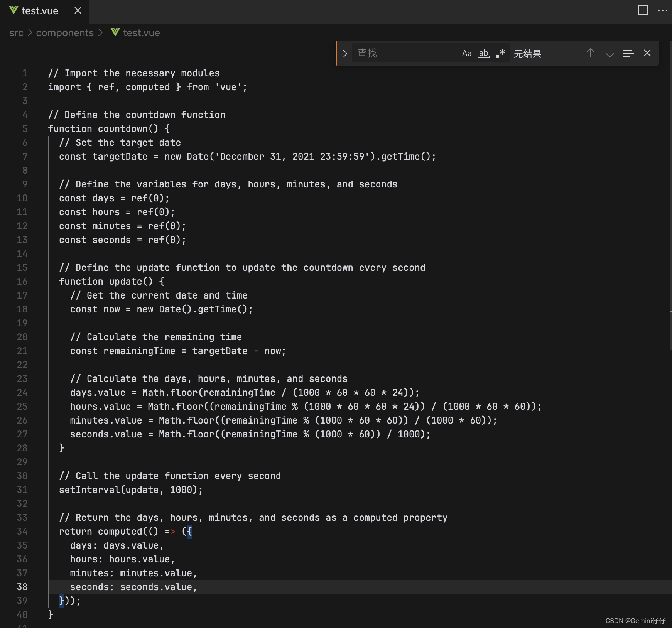Close the test.vue tab

pos(78,10)
